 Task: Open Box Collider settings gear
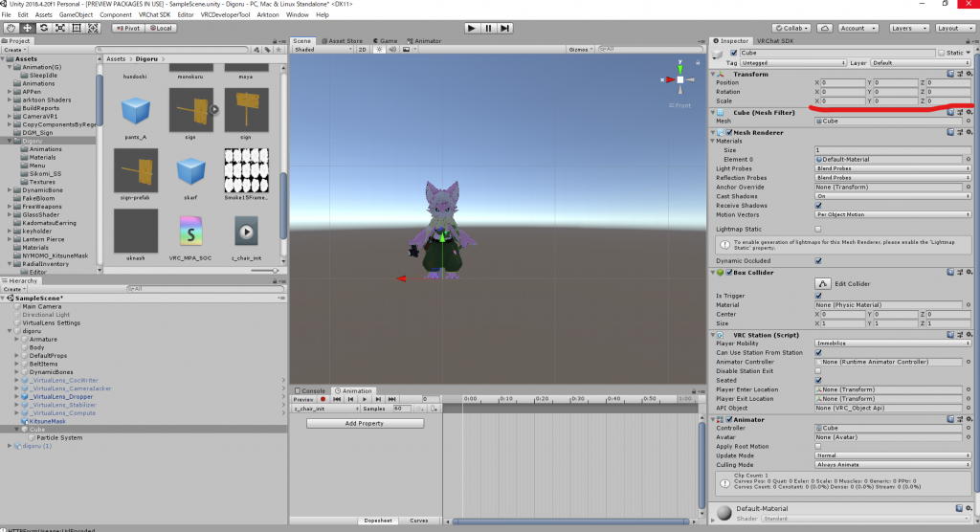969,273
